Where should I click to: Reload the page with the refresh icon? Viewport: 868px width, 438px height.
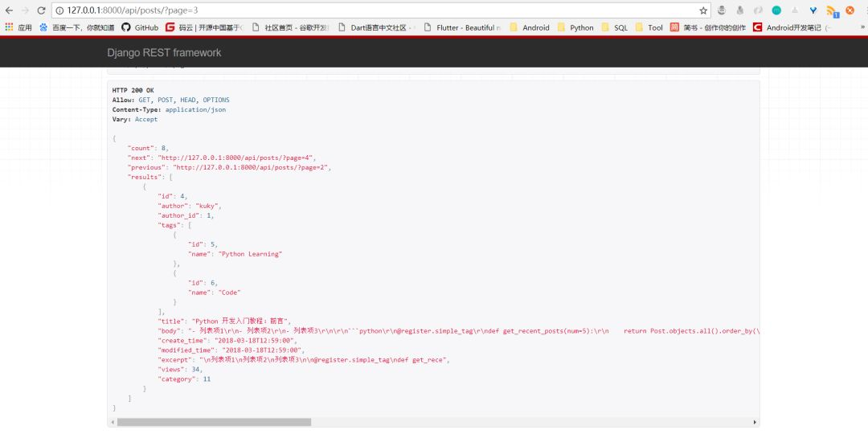tap(41, 10)
